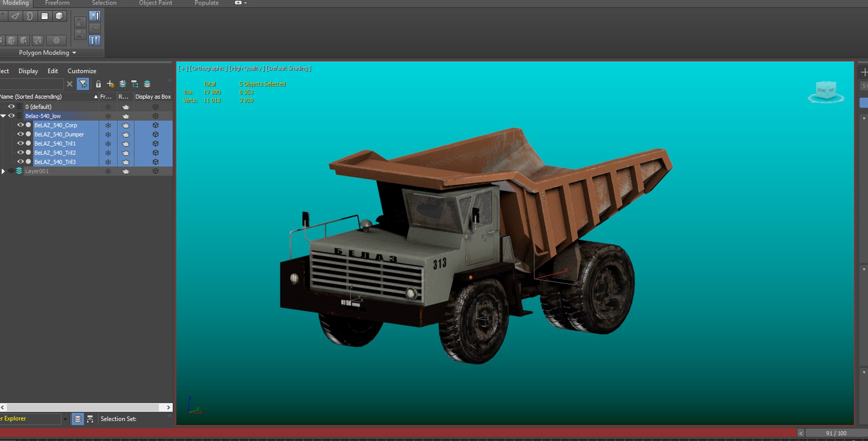The image size is (868, 441).
Task: Select Edge sub-object mode icon
Action: point(15,16)
